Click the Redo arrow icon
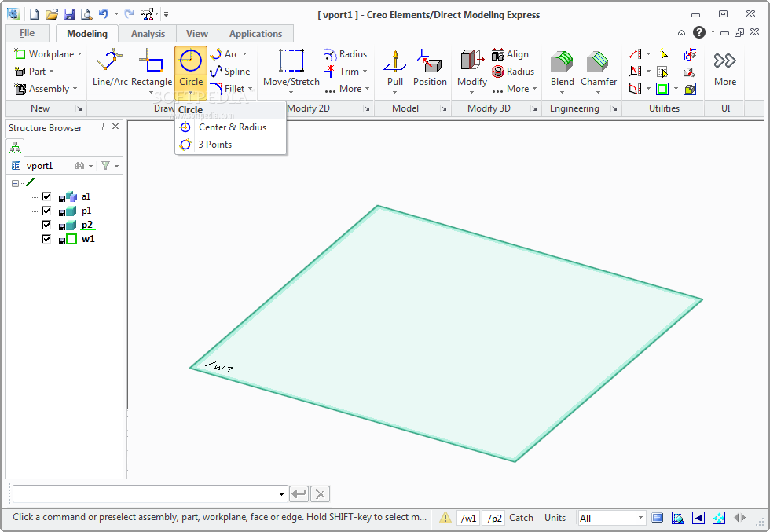Screen dimensions: 770x532 [129, 14]
